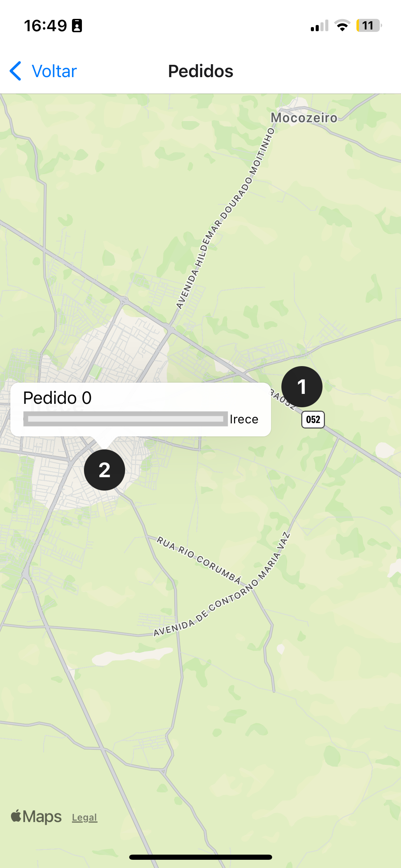Tap the Wi-Fi status icon

pyautogui.click(x=342, y=25)
